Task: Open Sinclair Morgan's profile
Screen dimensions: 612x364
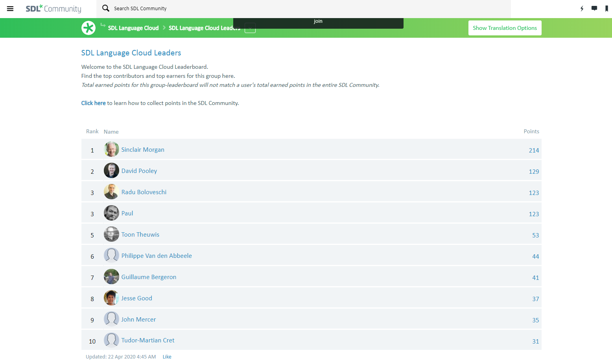Action: pyautogui.click(x=143, y=150)
